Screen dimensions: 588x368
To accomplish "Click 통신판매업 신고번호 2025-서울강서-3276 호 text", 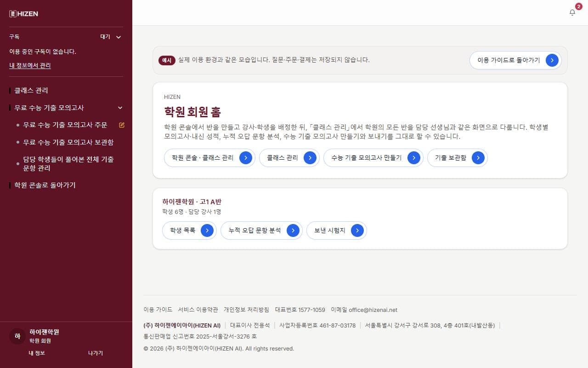I will pyautogui.click(x=200, y=336).
